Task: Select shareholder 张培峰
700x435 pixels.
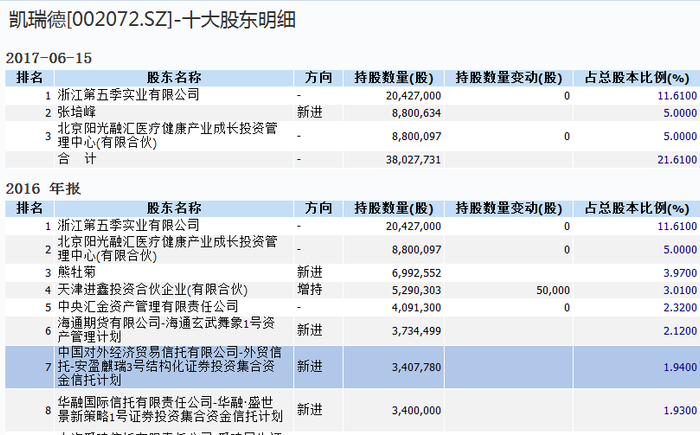Action: click(76, 112)
